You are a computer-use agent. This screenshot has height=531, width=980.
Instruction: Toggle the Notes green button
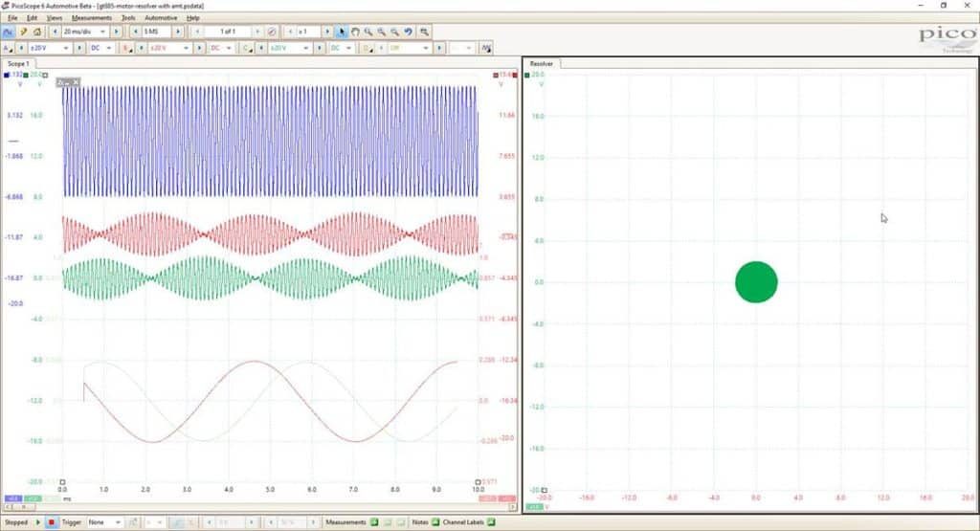435,522
